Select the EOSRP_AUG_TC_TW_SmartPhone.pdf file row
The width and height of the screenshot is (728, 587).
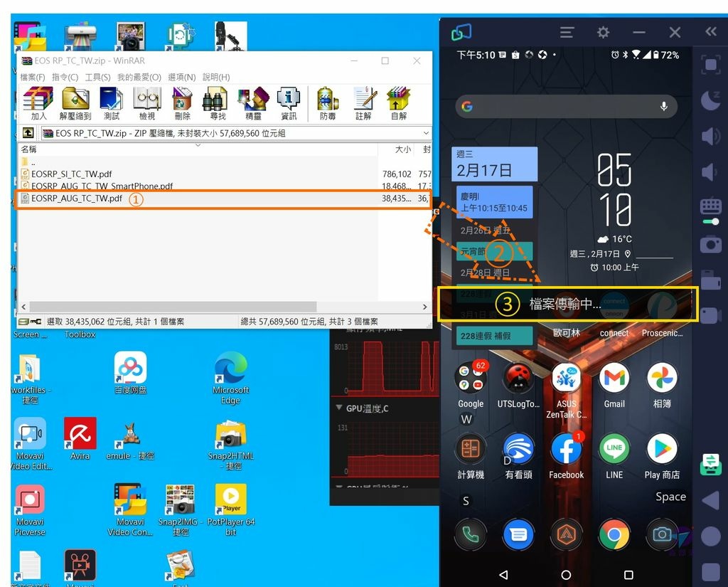point(225,186)
